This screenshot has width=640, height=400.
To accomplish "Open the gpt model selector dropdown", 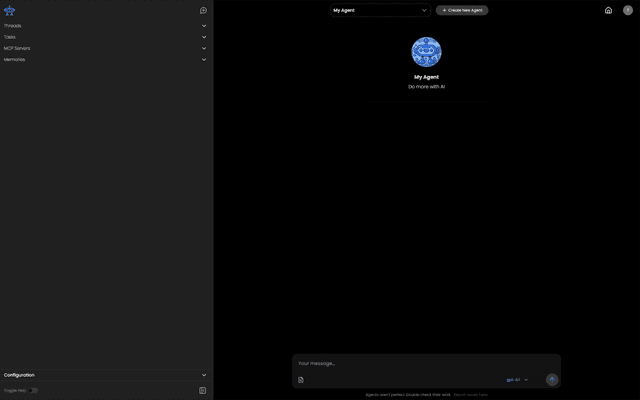I will [517, 380].
